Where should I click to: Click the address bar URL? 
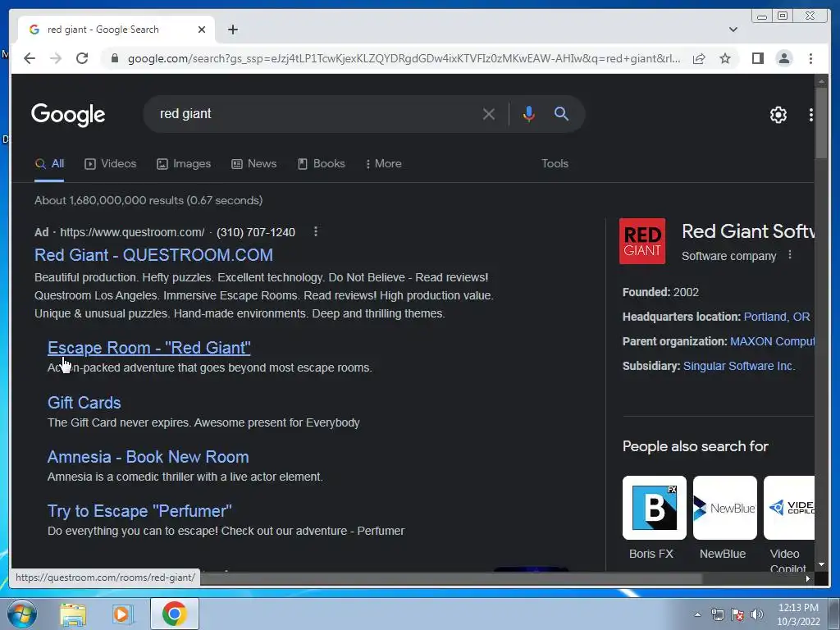point(404,58)
